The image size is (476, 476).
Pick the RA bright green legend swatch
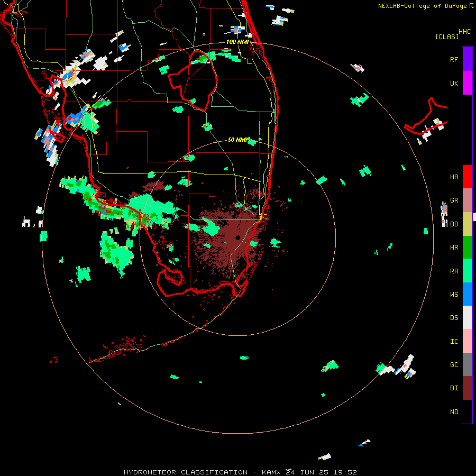467,271
